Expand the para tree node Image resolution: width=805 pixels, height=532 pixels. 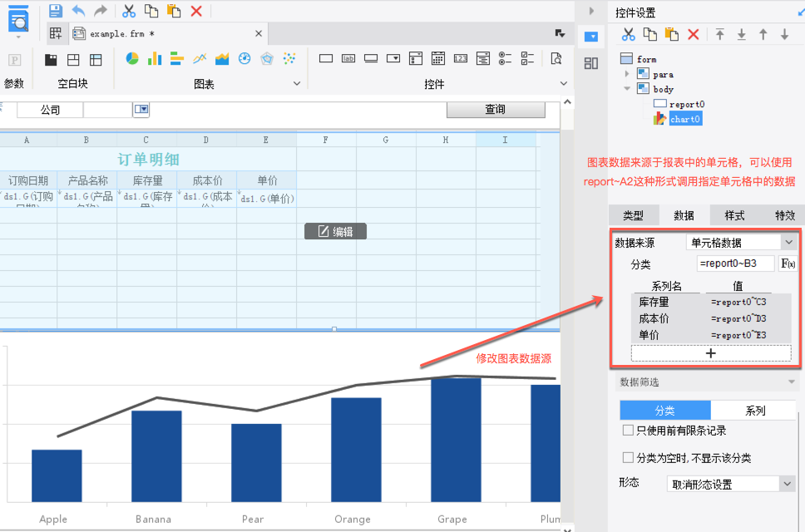point(627,74)
